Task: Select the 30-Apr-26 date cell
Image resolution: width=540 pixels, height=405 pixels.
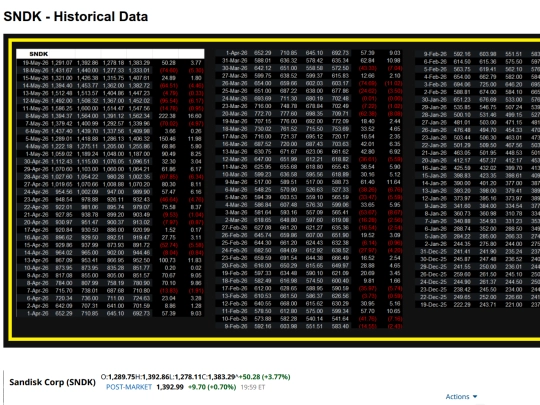Action: (x=36, y=161)
